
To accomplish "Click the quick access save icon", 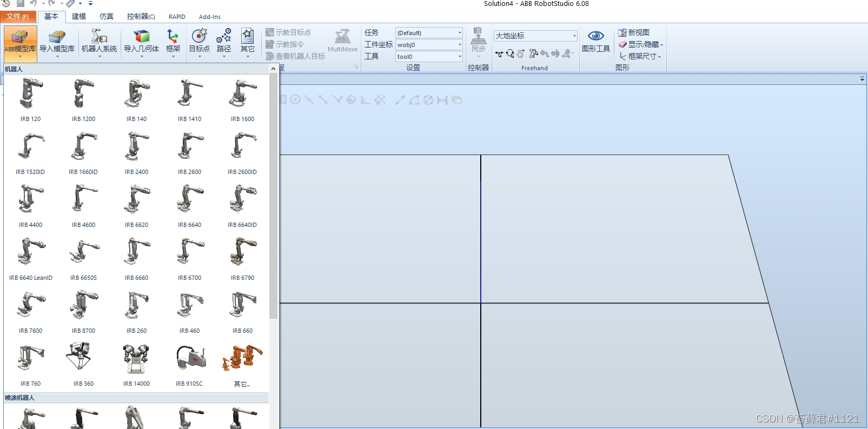I will click(x=20, y=3).
